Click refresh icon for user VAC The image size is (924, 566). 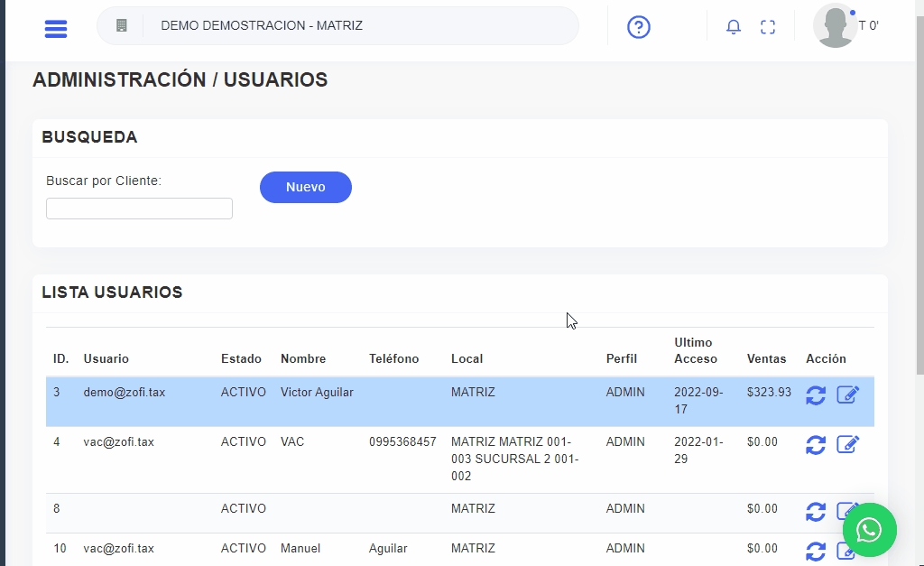(816, 445)
